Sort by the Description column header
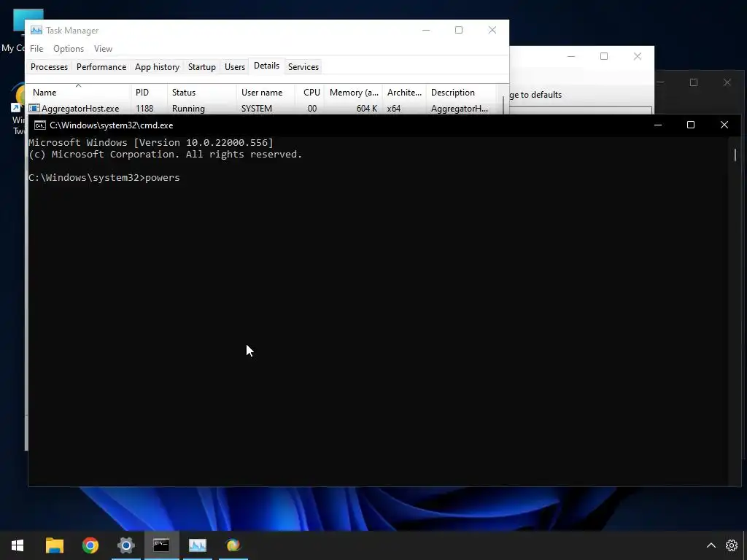The width and height of the screenshot is (747, 560). click(461, 93)
